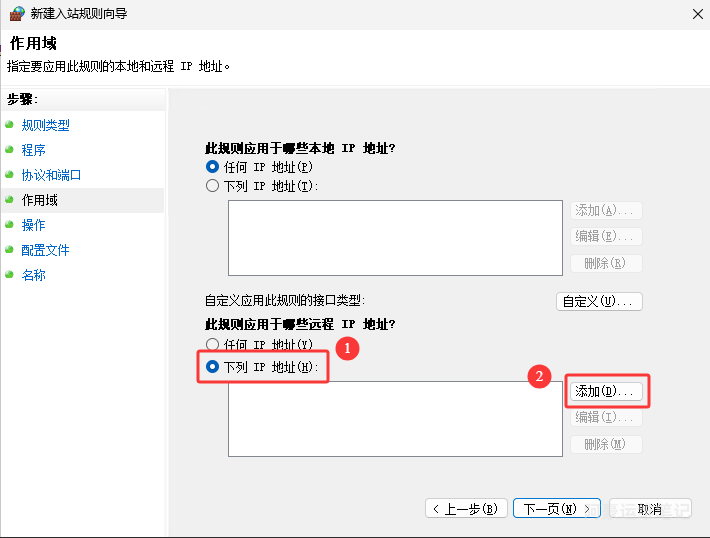Click the 自定义(U)... interface type button
710x538 pixels.
[599, 301]
